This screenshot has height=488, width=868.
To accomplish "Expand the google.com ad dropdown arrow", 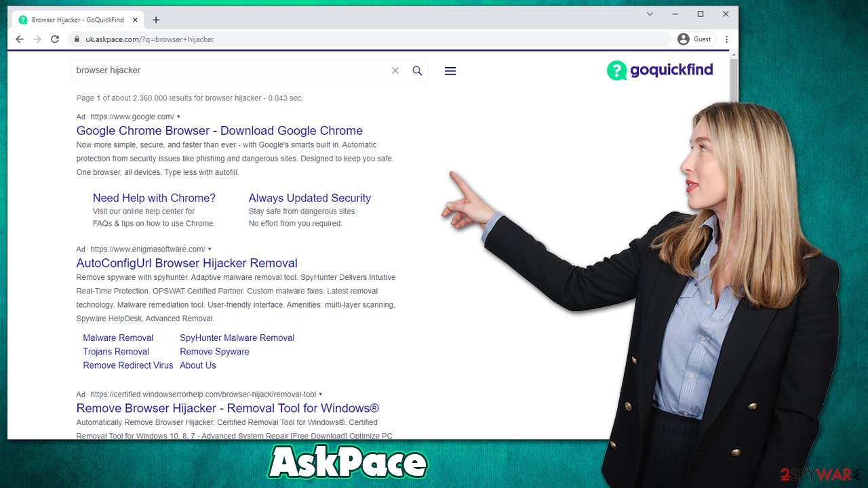I will tap(178, 117).
